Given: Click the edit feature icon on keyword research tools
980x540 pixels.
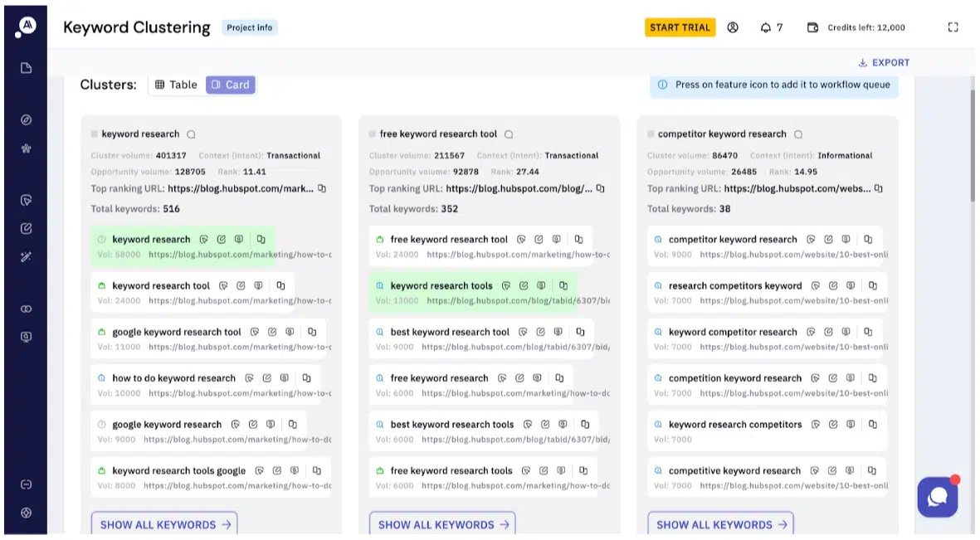Looking at the screenshot, I should click(524, 285).
